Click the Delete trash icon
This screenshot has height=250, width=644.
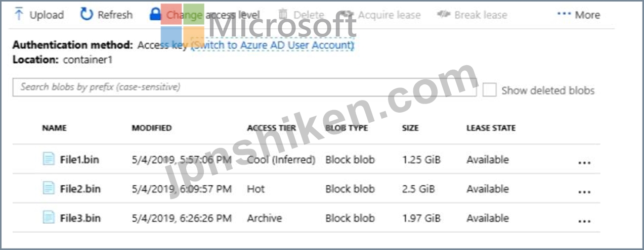point(283,14)
